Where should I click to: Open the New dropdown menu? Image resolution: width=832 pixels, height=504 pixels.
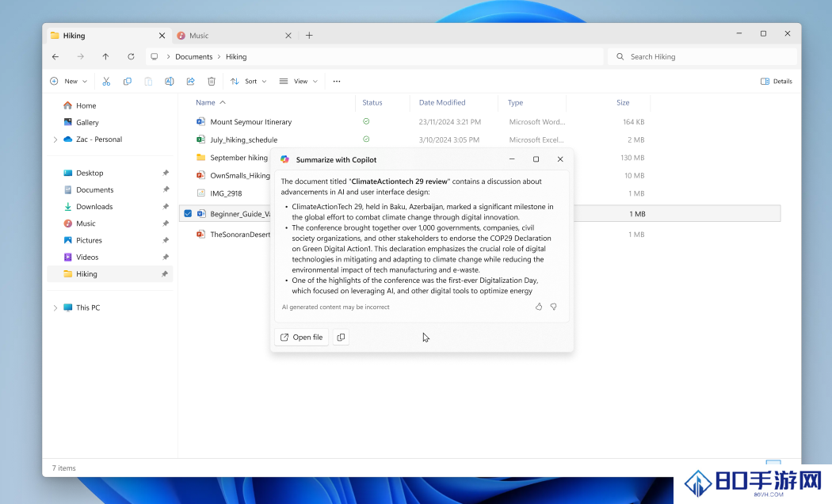[x=68, y=81]
